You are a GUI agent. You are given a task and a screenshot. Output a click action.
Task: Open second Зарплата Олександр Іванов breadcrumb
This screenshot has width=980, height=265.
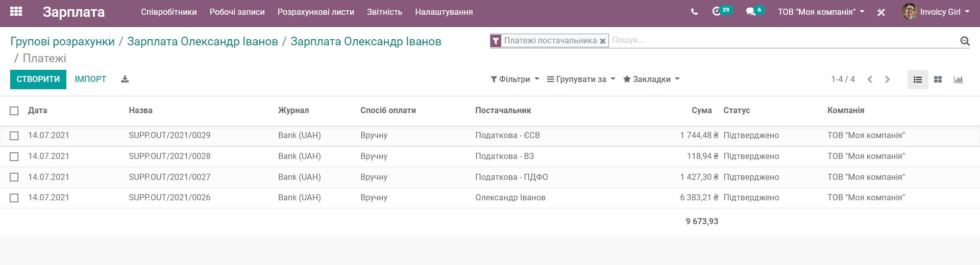tap(365, 41)
